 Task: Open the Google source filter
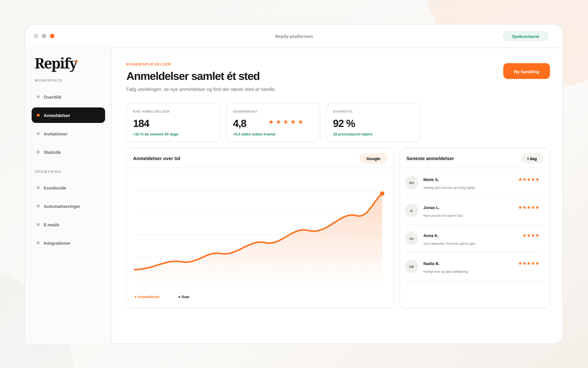coord(373,158)
